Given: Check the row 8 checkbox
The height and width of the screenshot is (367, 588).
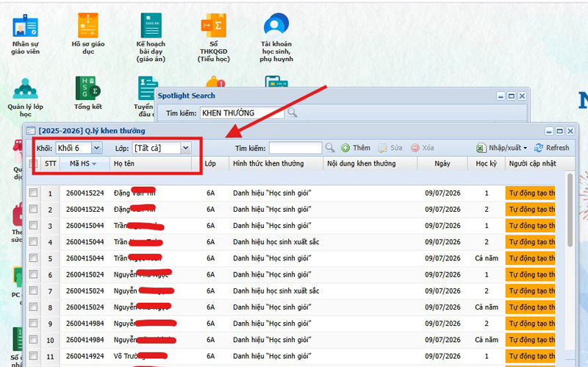Looking at the screenshot, I should [x=33, y=307].
